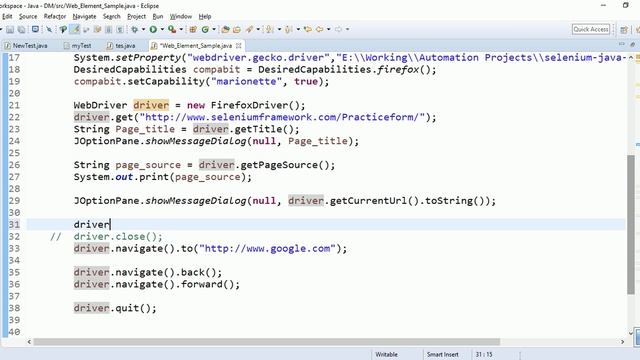Click the getPageSource() call on line 26
The height and width of the screenshot is (360, 640).
coord(284,165)
